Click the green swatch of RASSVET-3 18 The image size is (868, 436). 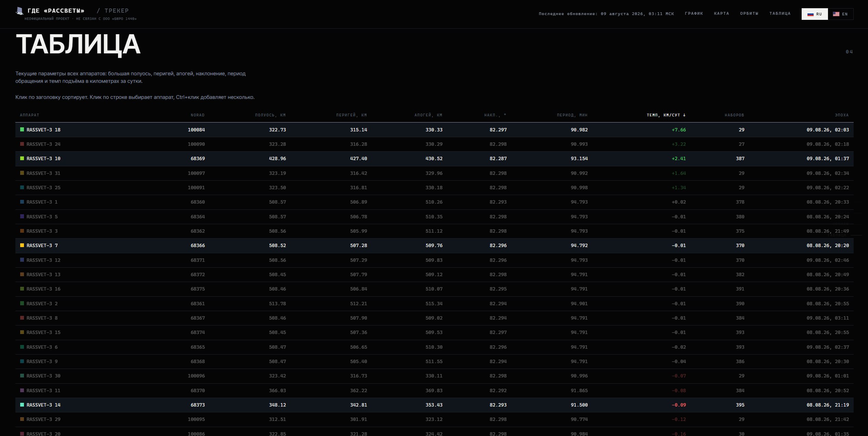[22, 130]
